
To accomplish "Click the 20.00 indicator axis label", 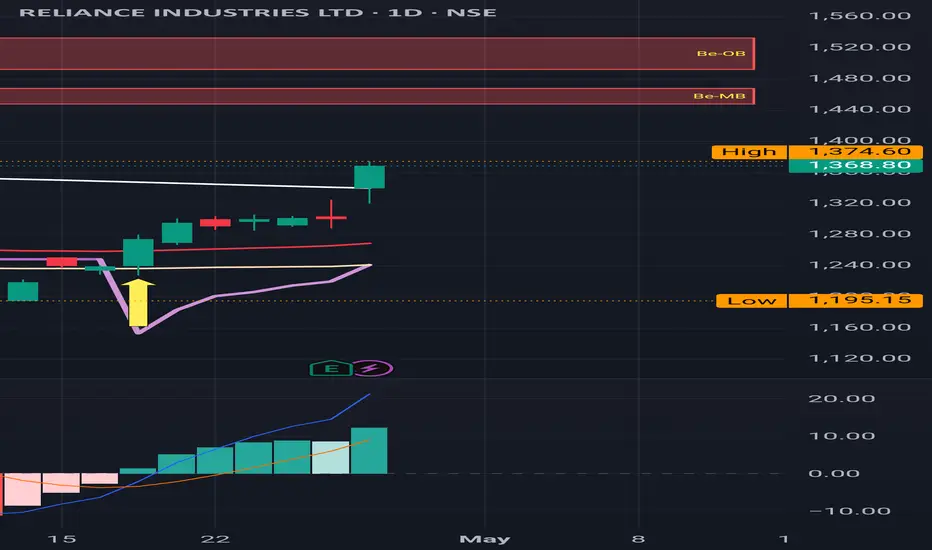I will coord(842,398).
